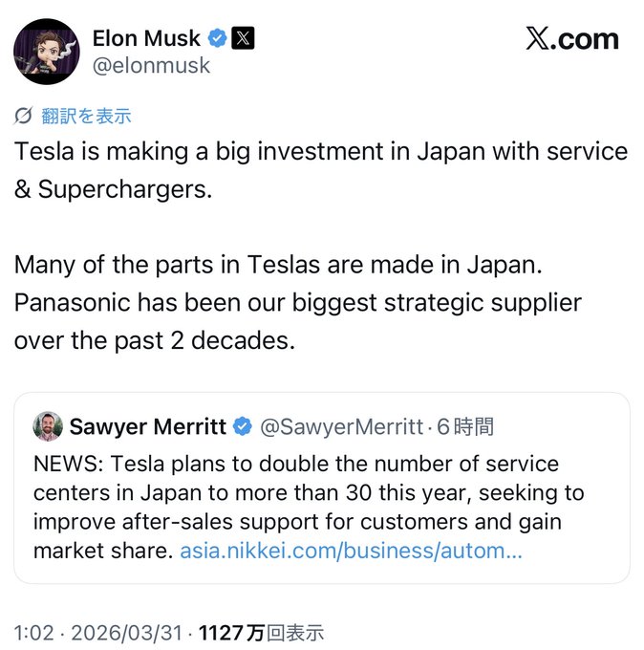Open the @elonmusk handle

click(x=151, y=66)
